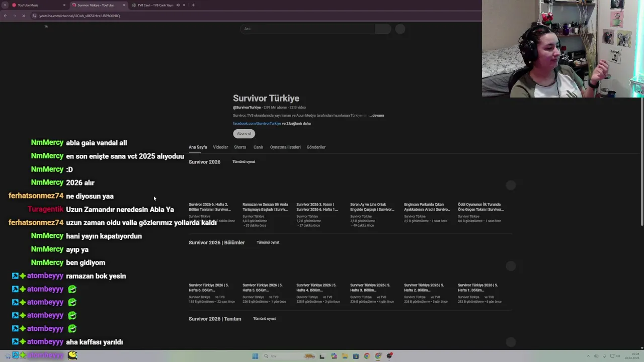
Task: Select the Survivor Türkiye - YouTube tab
Action: [x=98, y=5]
